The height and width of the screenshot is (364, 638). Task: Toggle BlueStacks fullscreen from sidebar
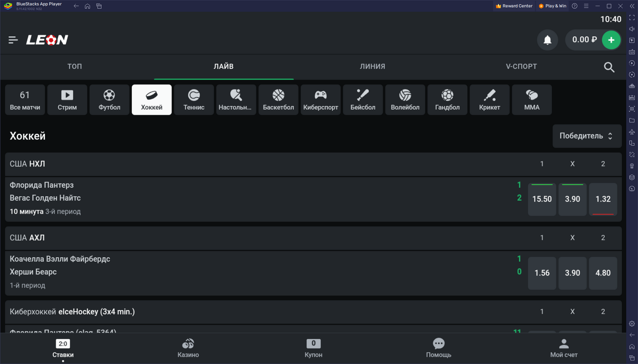[x=632, y=17]
